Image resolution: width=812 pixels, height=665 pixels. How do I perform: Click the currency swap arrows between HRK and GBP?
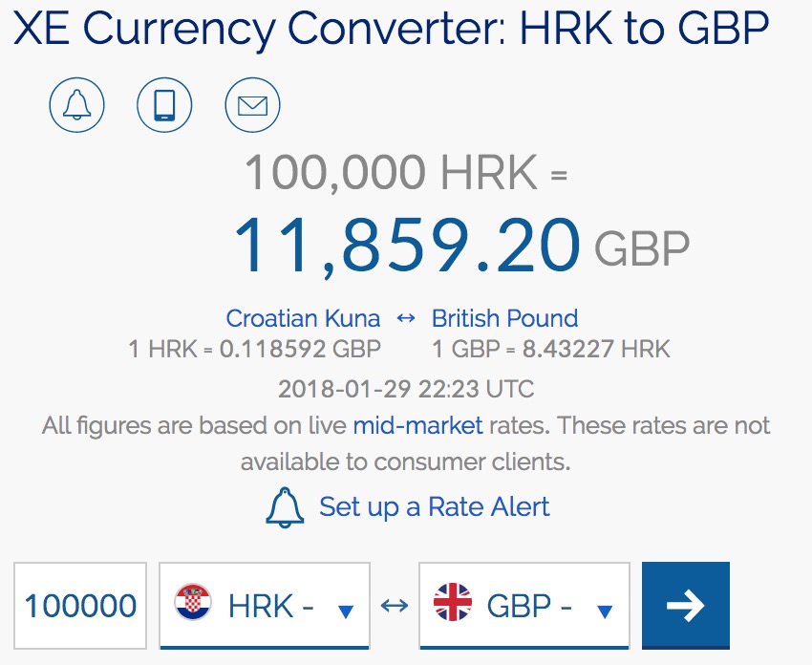[395, 605]
